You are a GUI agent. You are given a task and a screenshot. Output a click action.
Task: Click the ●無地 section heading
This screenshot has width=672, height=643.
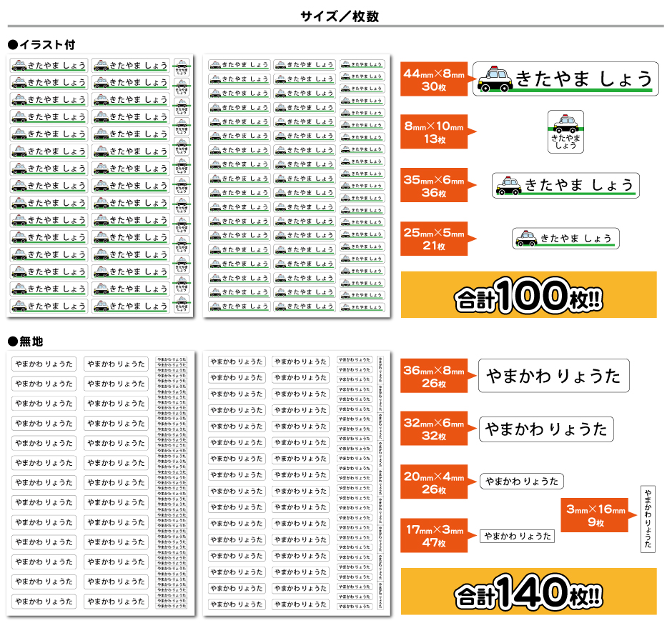(x=25, y=342)
